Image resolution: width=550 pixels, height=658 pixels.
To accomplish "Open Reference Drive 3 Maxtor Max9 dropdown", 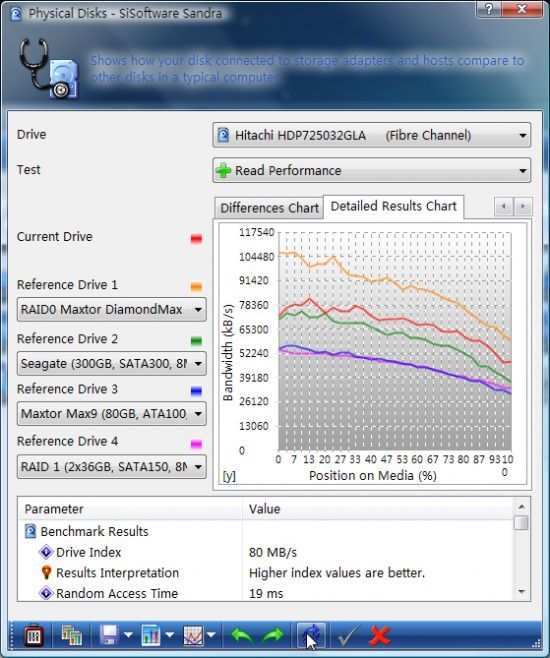I will click(112, 414).
